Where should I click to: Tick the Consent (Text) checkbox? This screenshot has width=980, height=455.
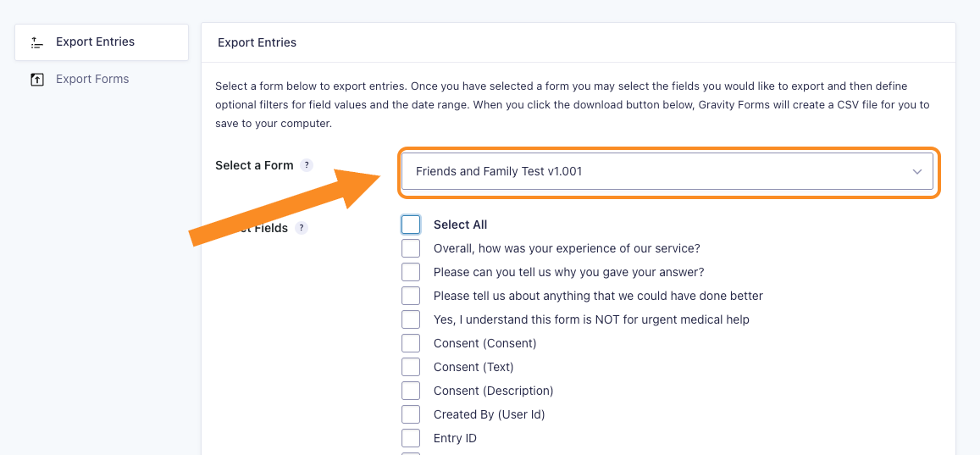411,367
